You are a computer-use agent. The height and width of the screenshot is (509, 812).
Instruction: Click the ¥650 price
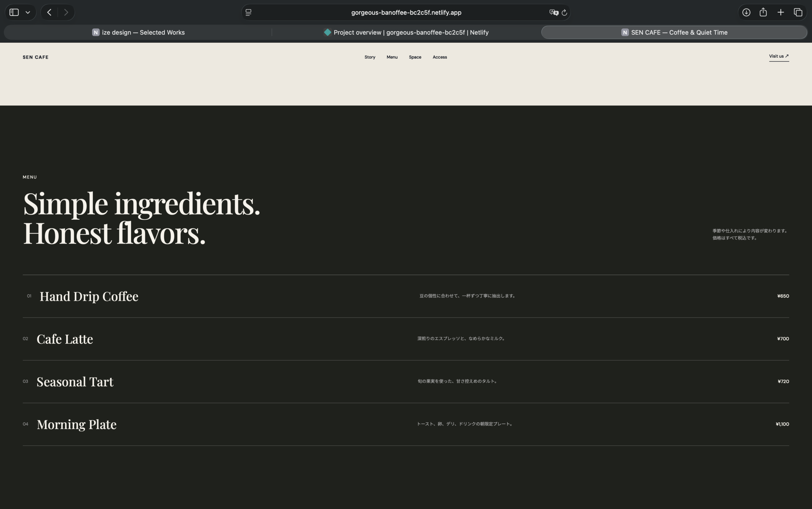coord(783,296)
